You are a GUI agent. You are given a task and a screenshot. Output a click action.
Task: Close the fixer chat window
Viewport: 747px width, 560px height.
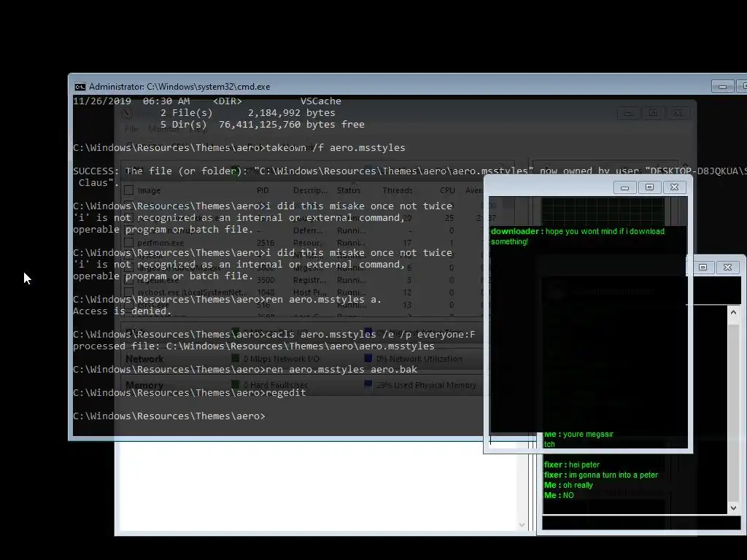point(727,267)
